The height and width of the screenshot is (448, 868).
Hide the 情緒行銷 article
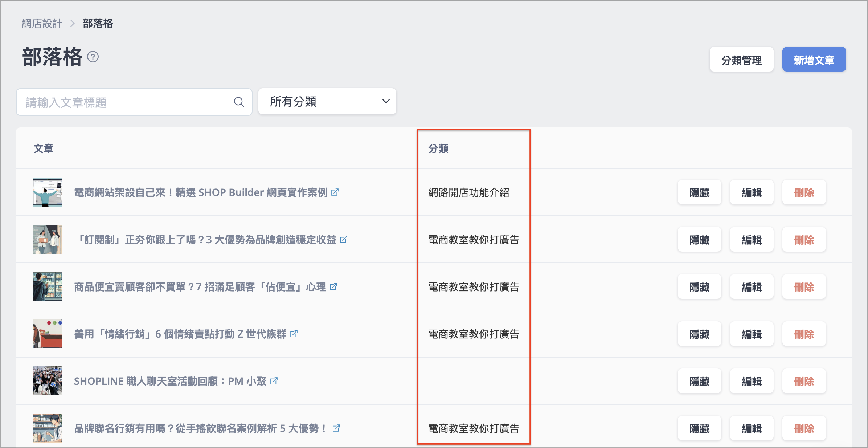(x=699, y=334)
